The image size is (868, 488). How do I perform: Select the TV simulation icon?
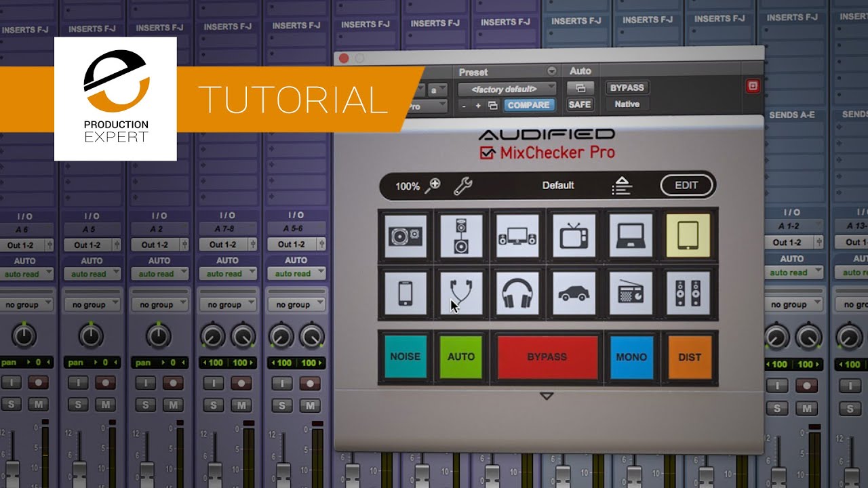click(x=574, y=236)
